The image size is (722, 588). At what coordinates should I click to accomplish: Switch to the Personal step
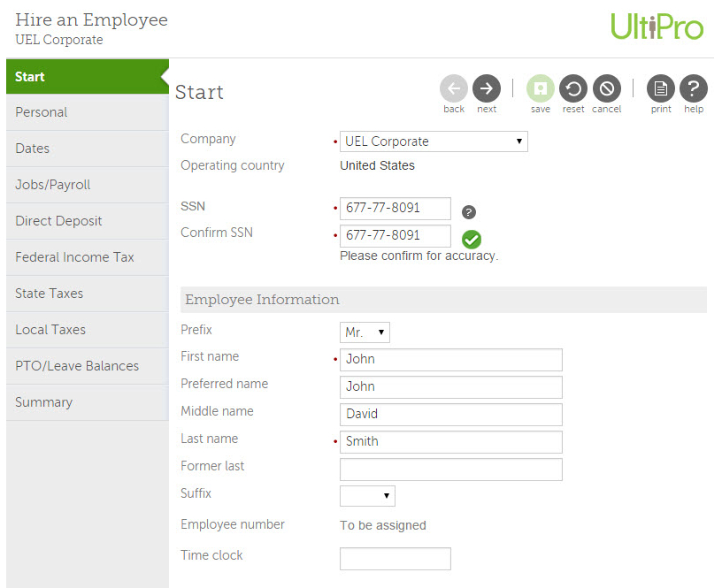coord(41,112)
